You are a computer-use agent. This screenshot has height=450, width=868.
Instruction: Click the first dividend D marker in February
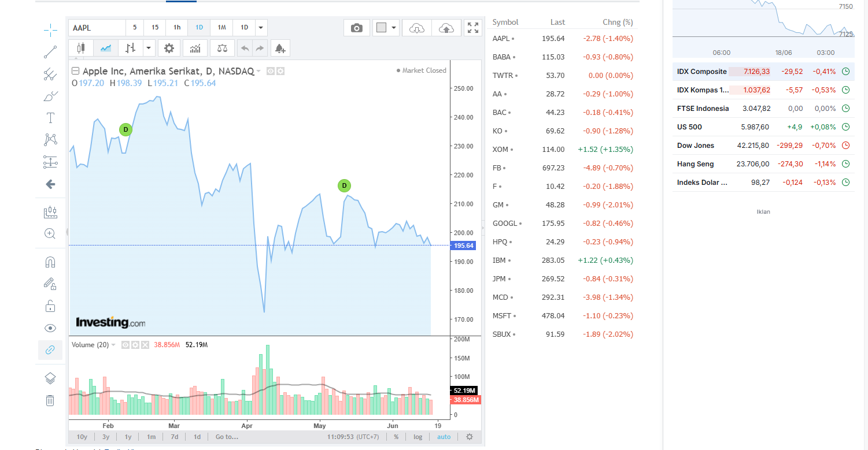[x=125, y=129]
